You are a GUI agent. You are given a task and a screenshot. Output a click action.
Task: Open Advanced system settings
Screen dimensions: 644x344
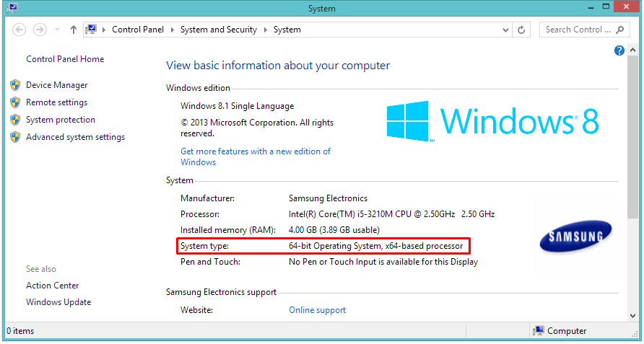tap(75, 137)
